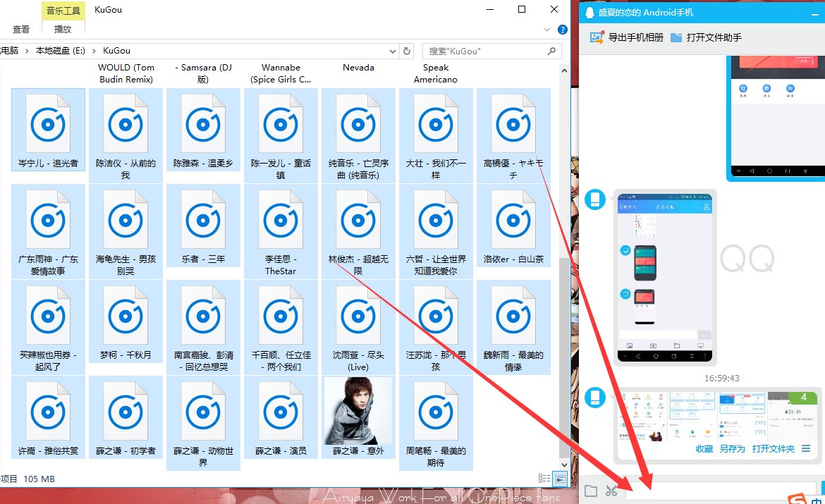Select the file 纯音乐 - 亡灵序曲
The image size is (825, 504).
(358, 135)
